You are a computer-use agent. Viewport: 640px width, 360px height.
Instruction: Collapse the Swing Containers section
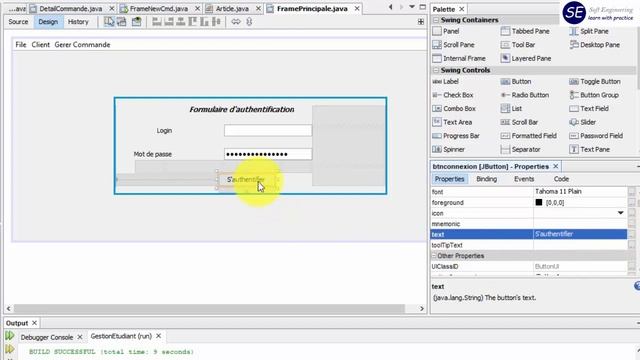click(x=436, y=20)
